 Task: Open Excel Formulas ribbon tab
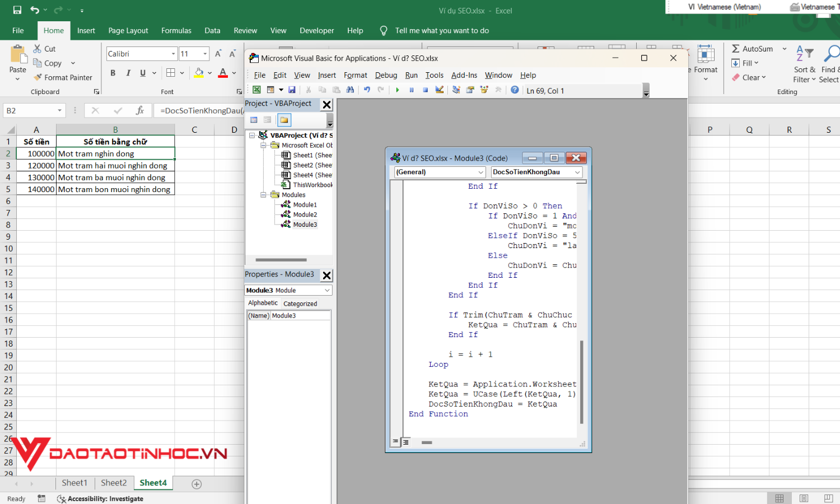(x=176, y=31)
